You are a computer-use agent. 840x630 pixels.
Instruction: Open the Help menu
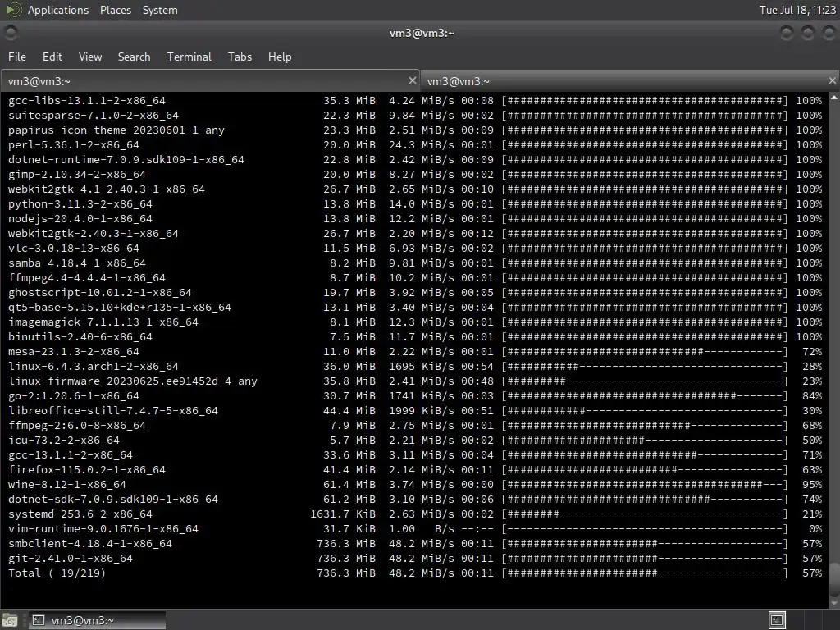[x=280, y=57]
